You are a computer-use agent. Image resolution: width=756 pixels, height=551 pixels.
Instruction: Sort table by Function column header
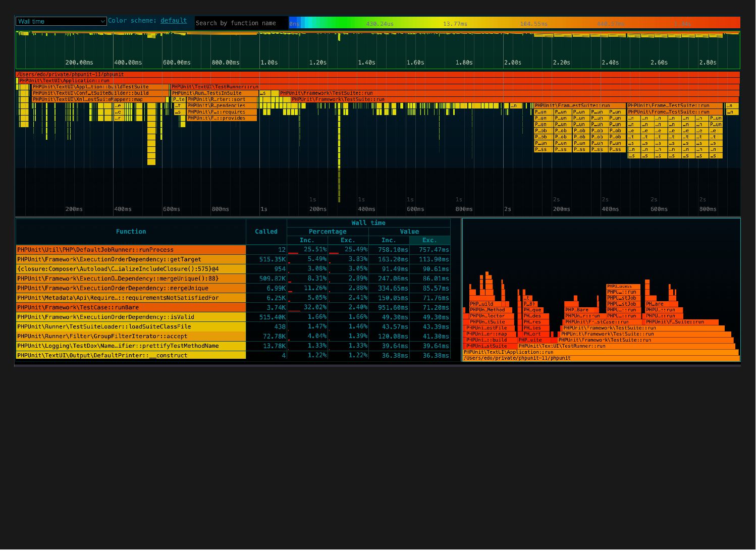coord(131,232)
